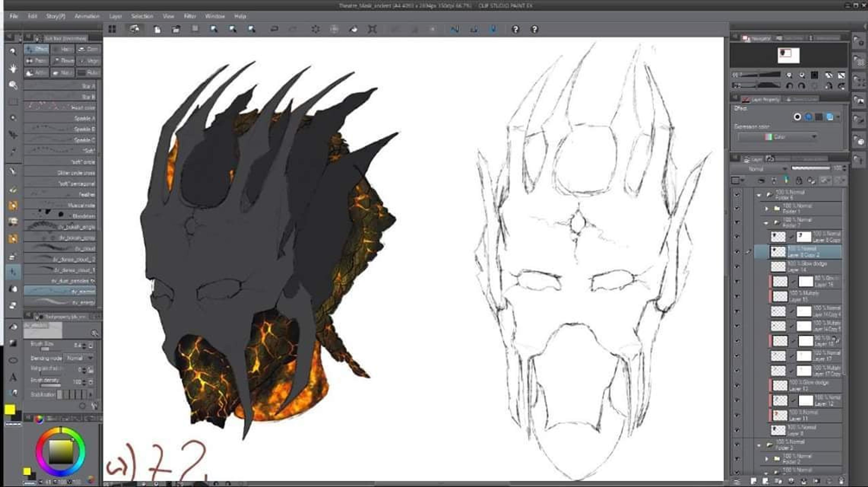The height and width of the screenshot is (487, 868).
Task: Open the Expression color dropdown
Action: tap(777, 137)
